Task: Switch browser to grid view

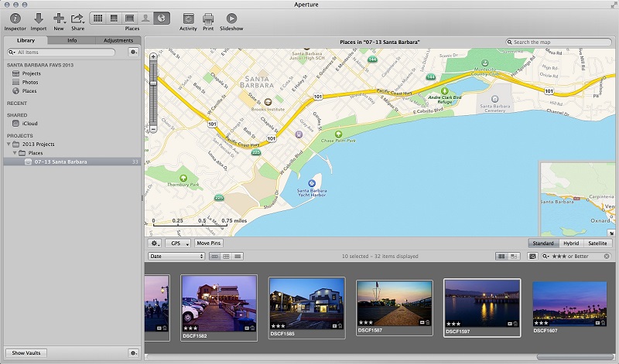Action: tap(226, 257)
